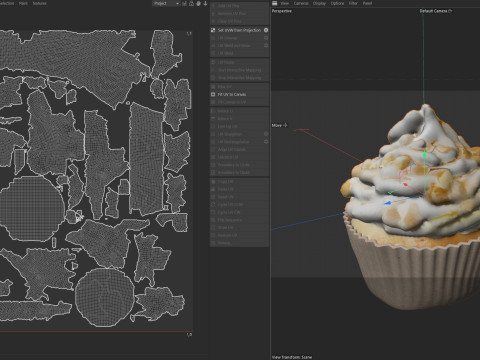
Task: Open the viewport Cameras menu
Action: pyautogui.click(x=301, y=3)
